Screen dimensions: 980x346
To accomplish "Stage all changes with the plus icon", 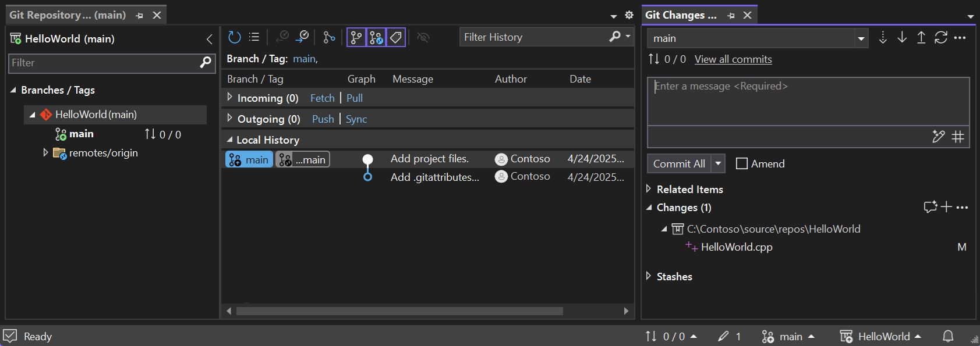I will pos(946,207).
